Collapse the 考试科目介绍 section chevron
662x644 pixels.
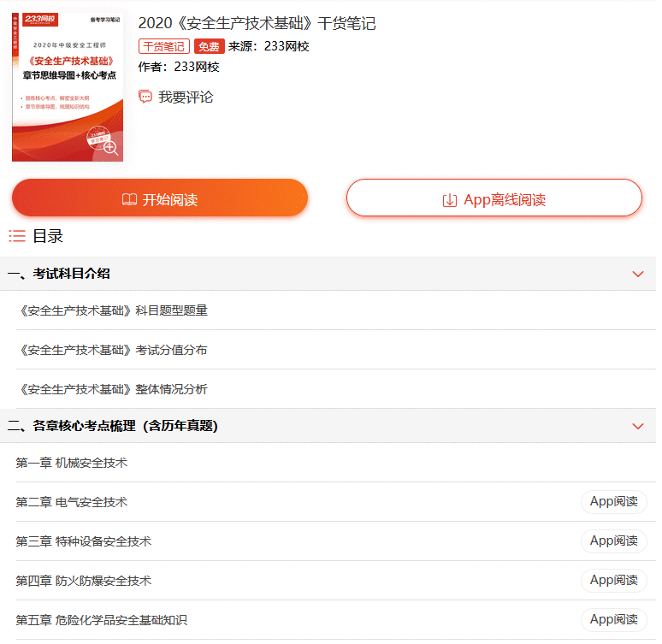637,274
